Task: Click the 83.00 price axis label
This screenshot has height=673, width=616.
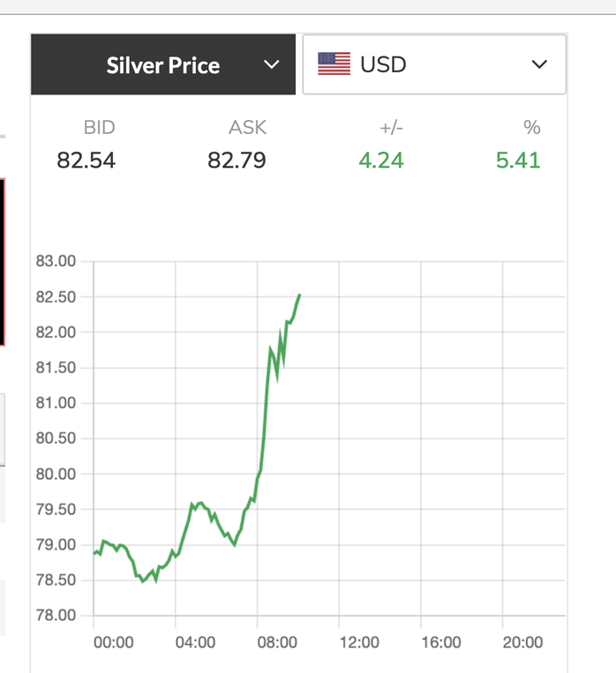Action: click(56, 262)
